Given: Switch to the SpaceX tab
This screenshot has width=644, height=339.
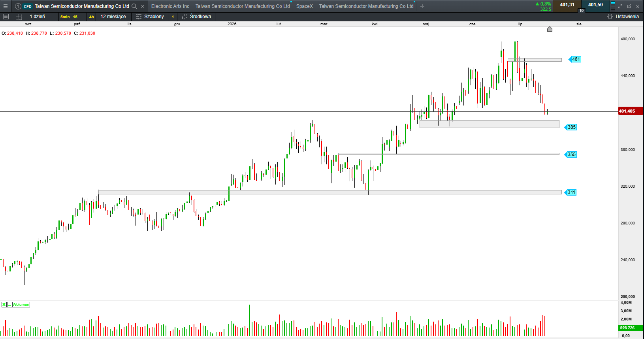Looking at the screenshot, I should [305, 6].
